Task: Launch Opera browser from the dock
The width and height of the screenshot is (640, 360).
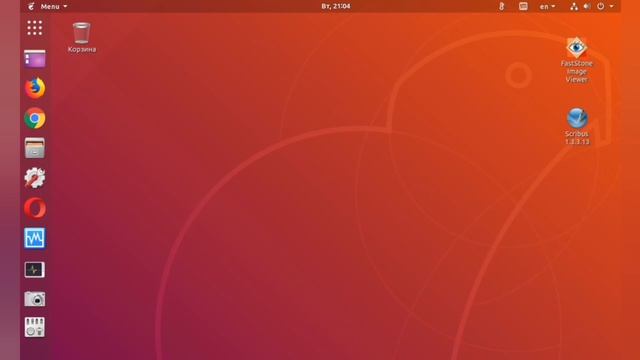Action: tap(35, 208)
